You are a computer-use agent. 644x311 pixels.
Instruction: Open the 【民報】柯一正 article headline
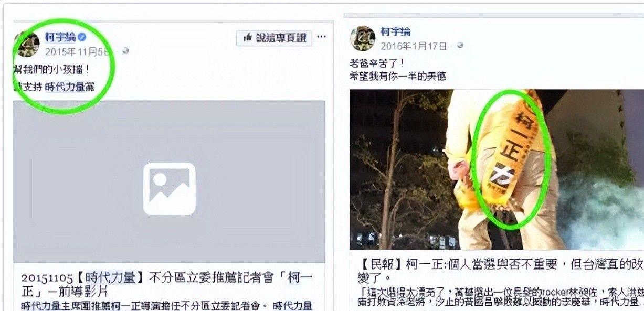click(x=497, y=267)
